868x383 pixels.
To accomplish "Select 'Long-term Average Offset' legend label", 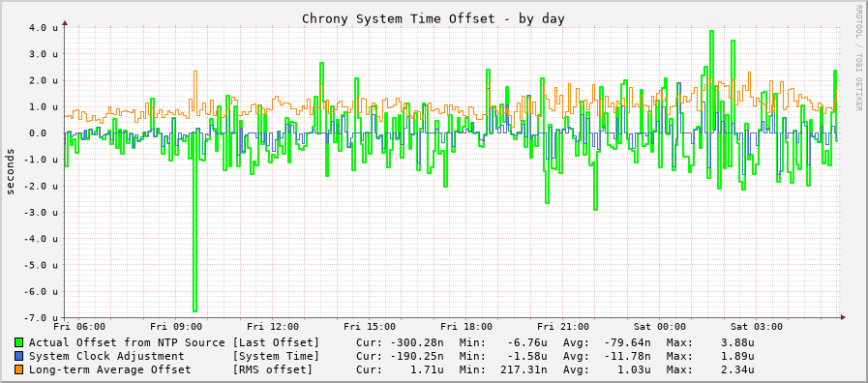I will (x=109, y=369).
